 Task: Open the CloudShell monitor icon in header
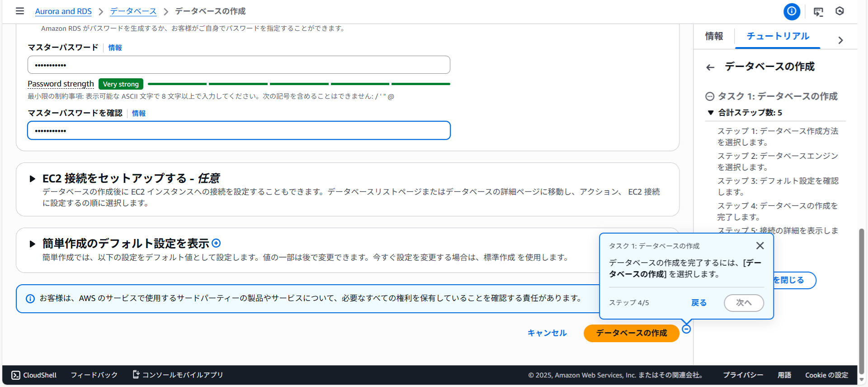click(x=818, y=12)
